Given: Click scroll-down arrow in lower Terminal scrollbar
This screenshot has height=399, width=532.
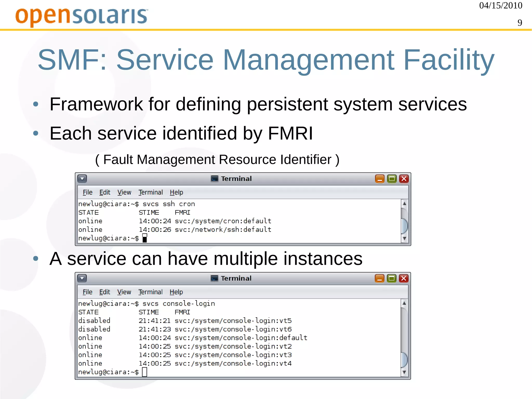Looking at the screenshot, I should [404, 372].
